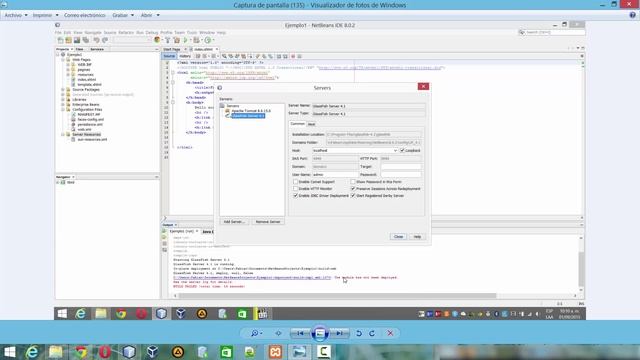This screenshot has width=640, height=360.
Task: Open Archivo menu in Photo Viewer
Action: click(x=16, y=15)
